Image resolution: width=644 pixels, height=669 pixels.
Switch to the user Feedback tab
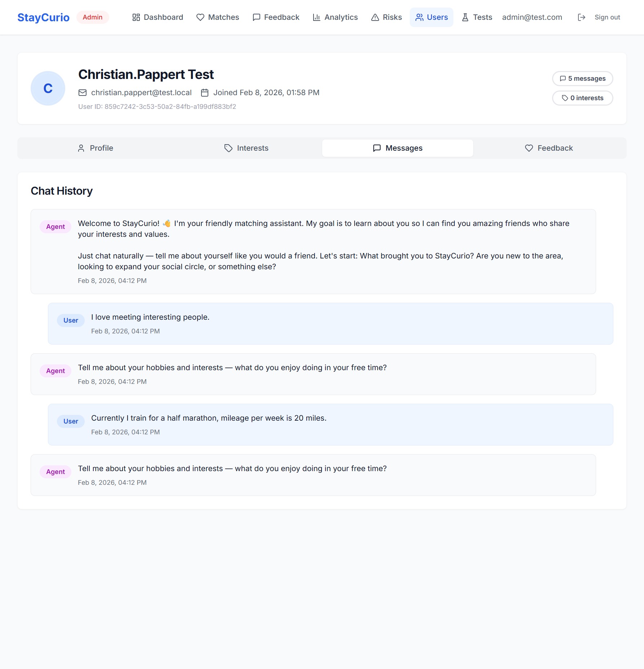(x=548, y=148)
